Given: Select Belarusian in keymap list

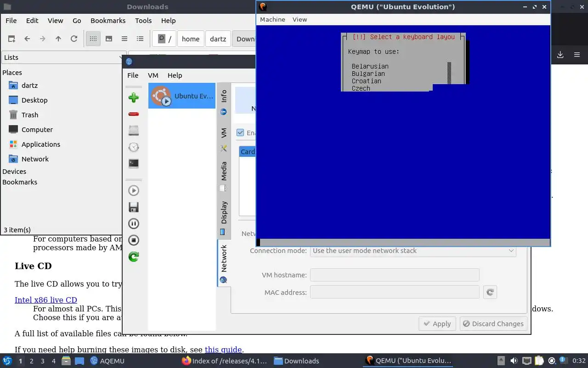Looking at the screenshot, I should point(370,66).
